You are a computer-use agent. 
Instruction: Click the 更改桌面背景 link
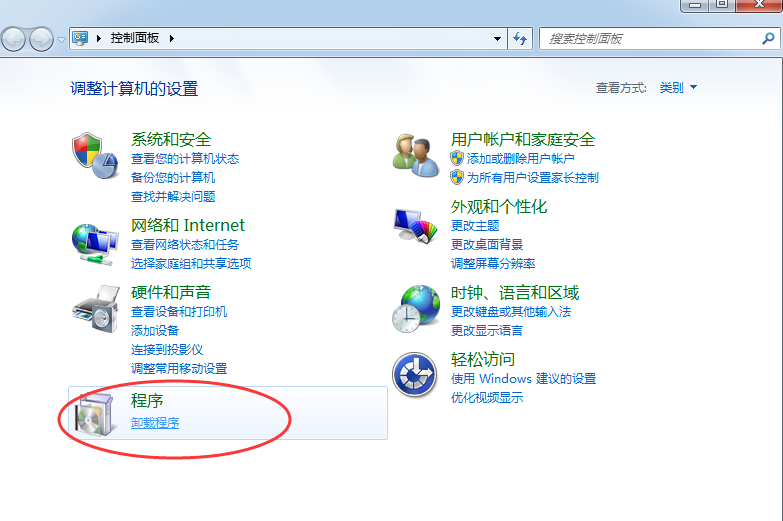487,245
